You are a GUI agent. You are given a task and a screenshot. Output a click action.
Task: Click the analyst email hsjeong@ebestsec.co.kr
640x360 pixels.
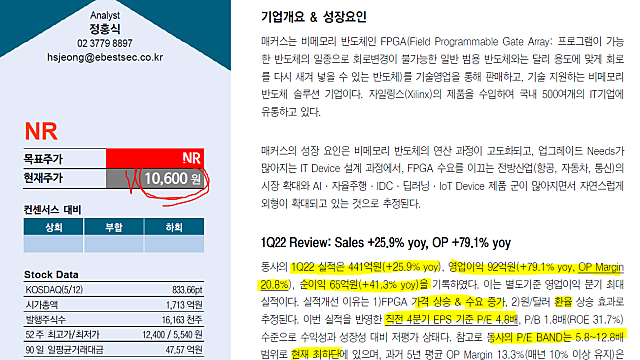(105, 58)
